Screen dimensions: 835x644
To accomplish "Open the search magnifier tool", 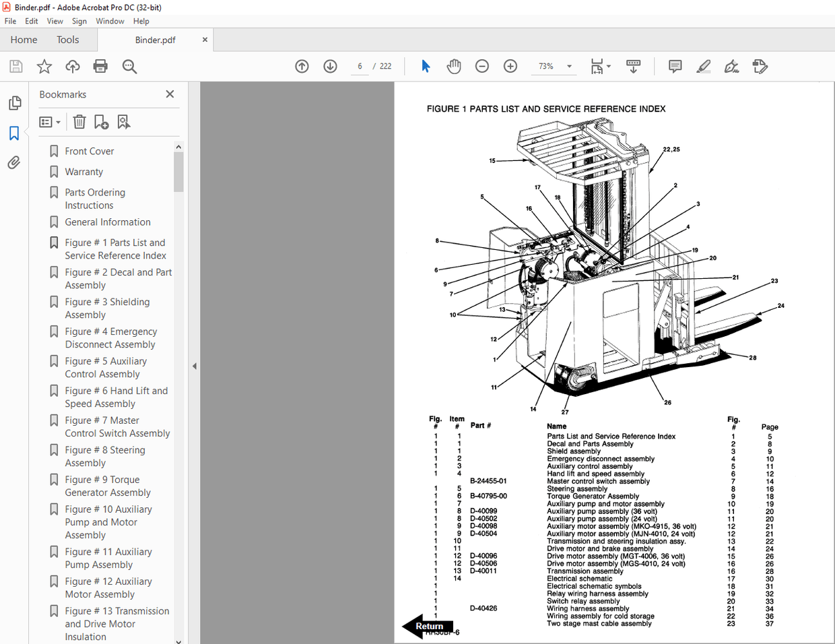I will point(129,66).
